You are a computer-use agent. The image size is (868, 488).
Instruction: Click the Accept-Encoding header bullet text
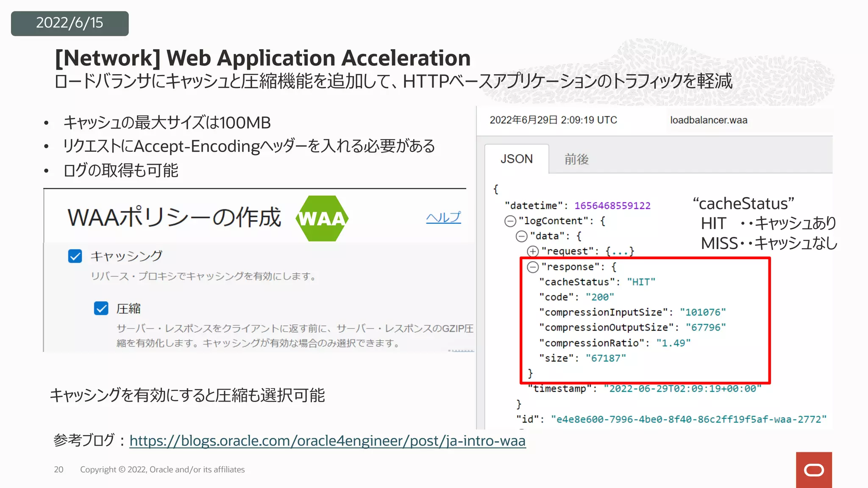[x=249, y=147]
